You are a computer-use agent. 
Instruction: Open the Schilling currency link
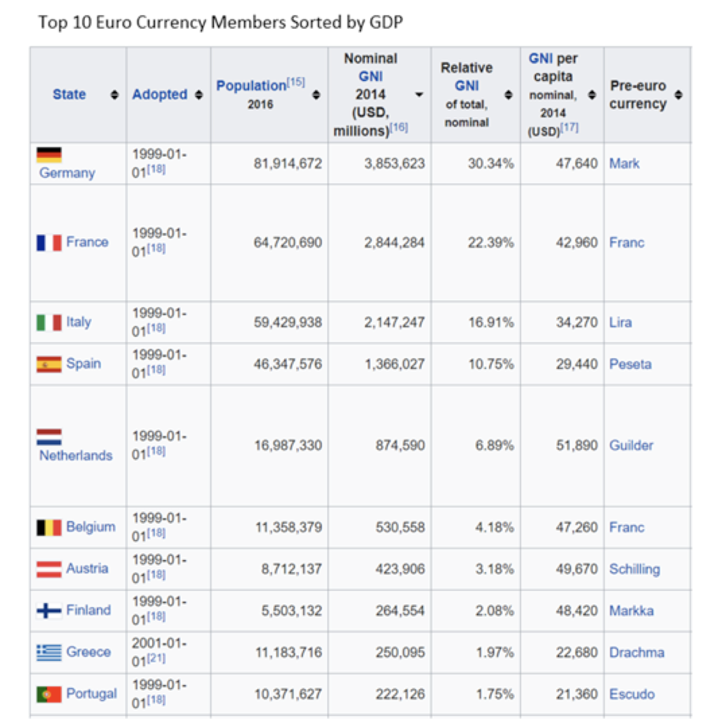[634, 569]
